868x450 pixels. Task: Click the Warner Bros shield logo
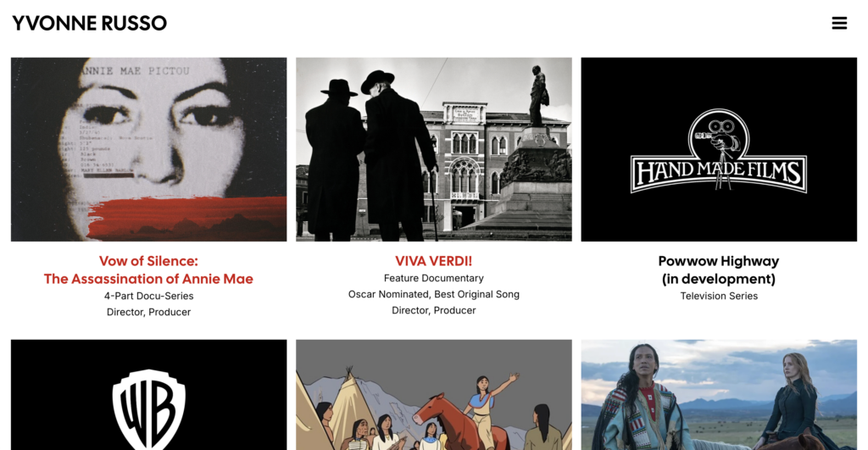pos(149,409)
